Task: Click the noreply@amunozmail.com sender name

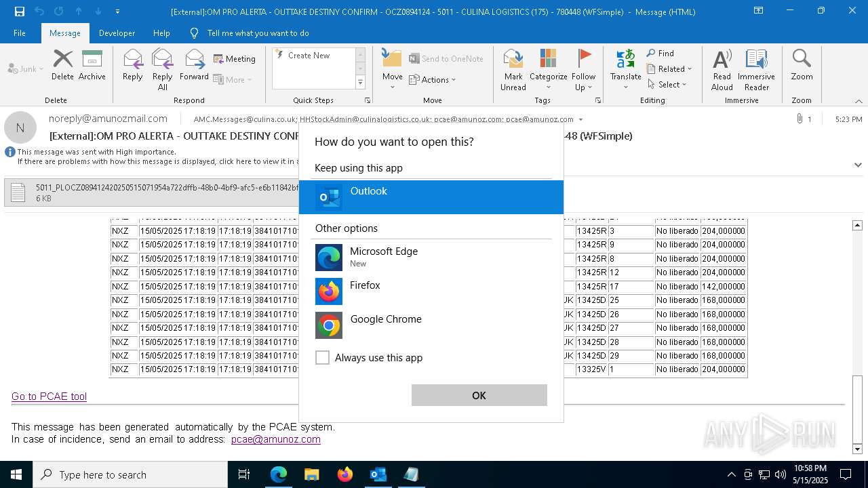Action: [108, 119]
